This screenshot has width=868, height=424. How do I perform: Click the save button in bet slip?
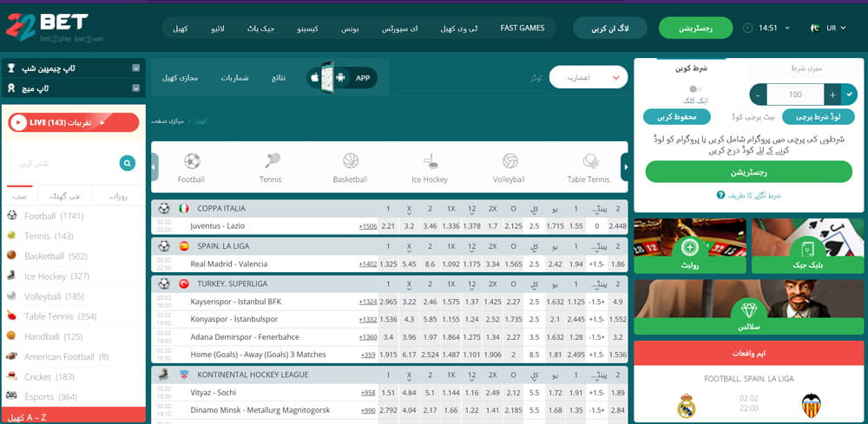[676, 117]
